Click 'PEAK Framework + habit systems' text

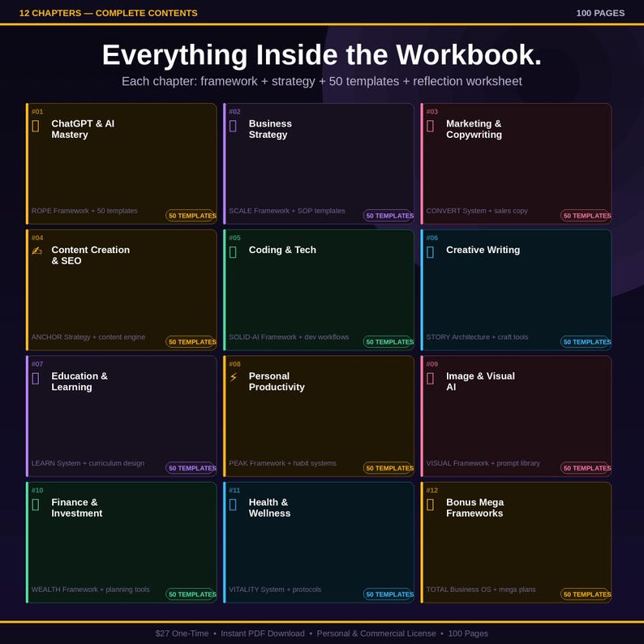pos(282,463)
